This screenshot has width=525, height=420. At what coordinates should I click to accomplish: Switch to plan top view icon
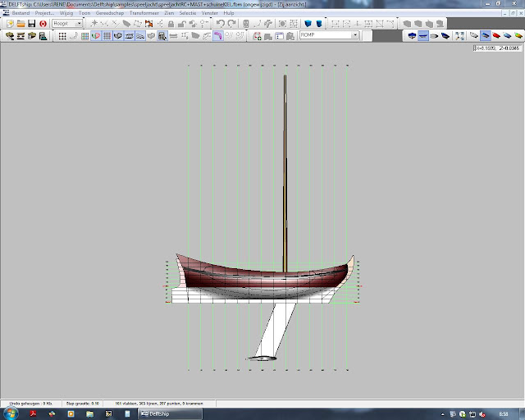pos(434,36)
